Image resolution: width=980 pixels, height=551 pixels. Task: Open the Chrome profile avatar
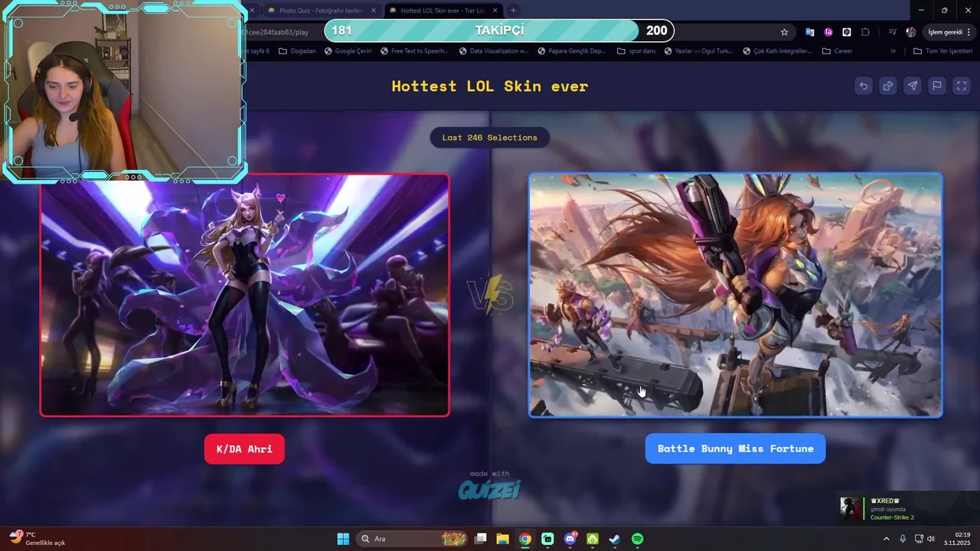(910, 32)
